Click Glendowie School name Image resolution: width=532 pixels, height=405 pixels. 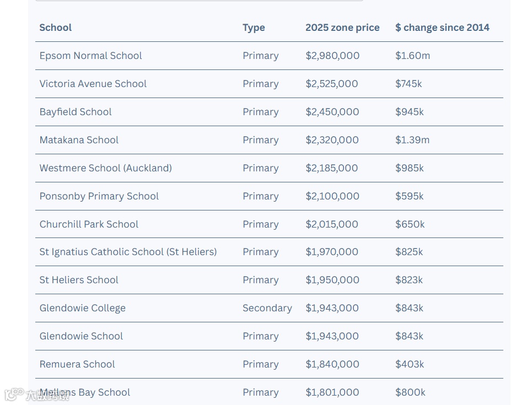[x=81, y=336]
